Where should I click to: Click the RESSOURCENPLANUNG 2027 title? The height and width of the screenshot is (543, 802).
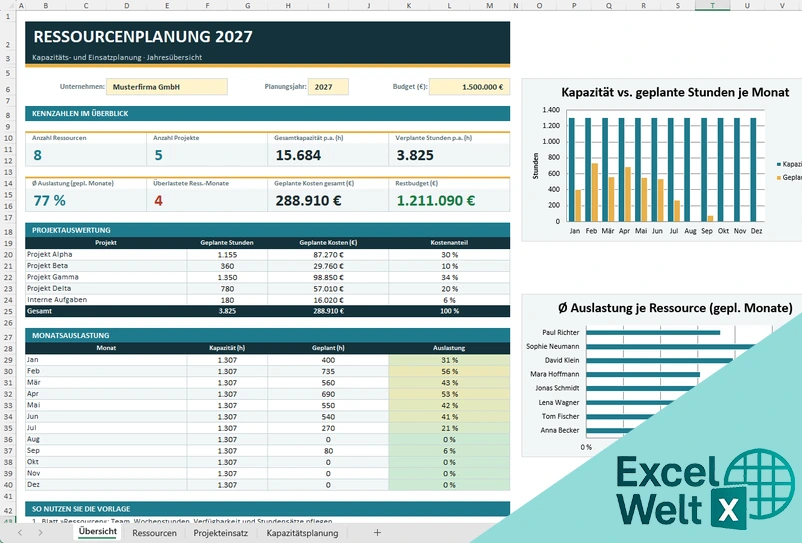(143, 37)
